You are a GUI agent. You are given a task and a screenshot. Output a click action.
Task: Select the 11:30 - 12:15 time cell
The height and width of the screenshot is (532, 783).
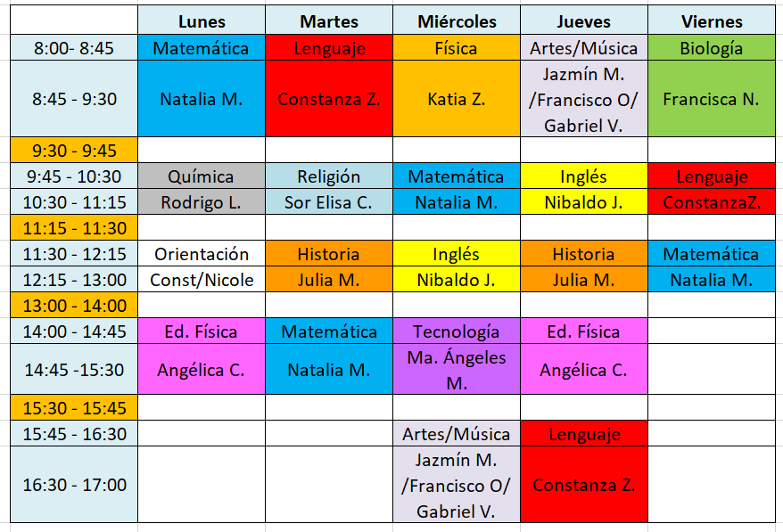(x=74, y=254)
